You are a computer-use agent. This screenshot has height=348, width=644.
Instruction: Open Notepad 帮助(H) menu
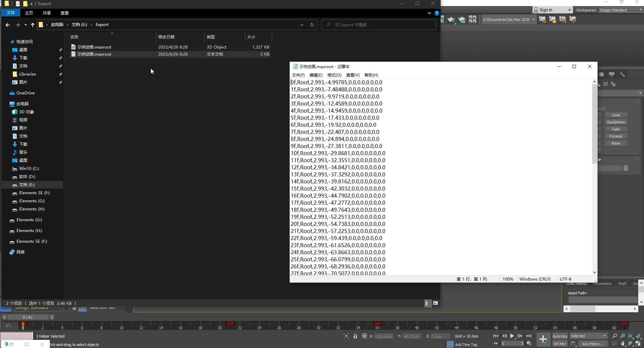(371, 75)
